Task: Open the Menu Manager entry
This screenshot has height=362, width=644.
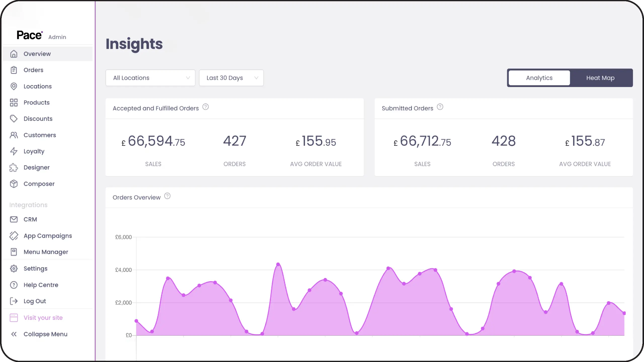Action: pos(46,252)
